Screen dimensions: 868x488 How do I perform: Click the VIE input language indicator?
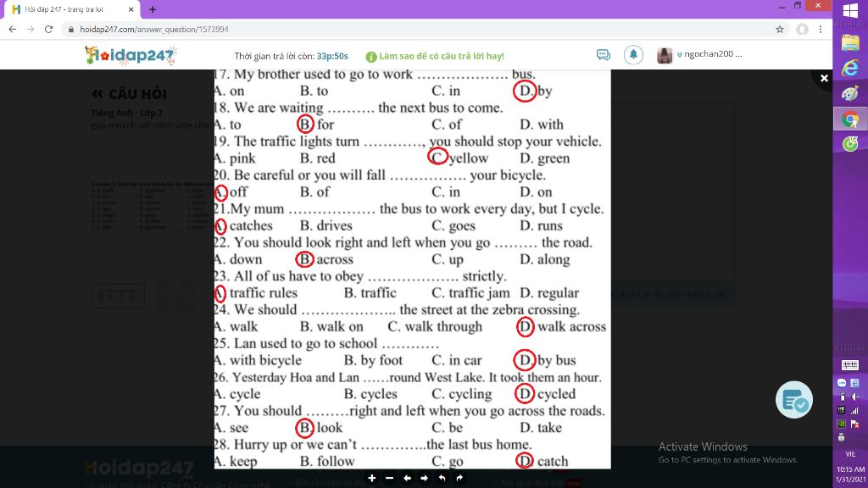[x=850, y=454]
